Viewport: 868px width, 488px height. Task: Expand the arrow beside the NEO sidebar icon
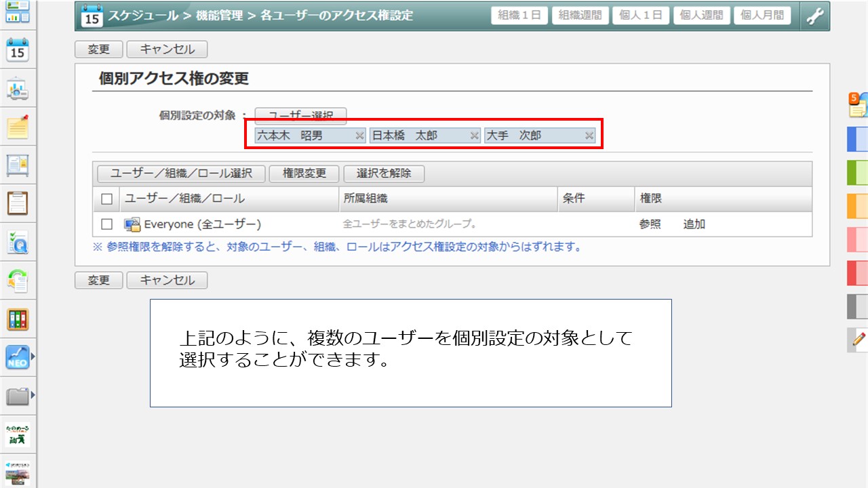(32, 355)
